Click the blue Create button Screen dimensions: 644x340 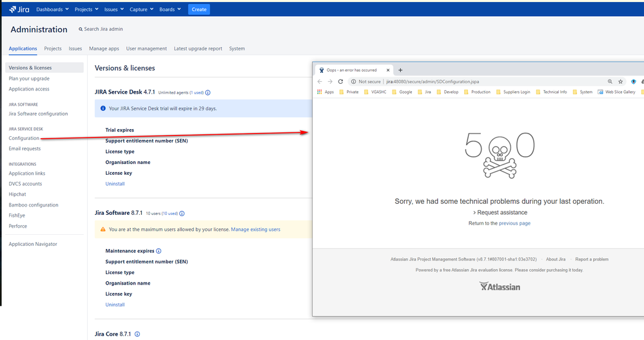[199, 10]
